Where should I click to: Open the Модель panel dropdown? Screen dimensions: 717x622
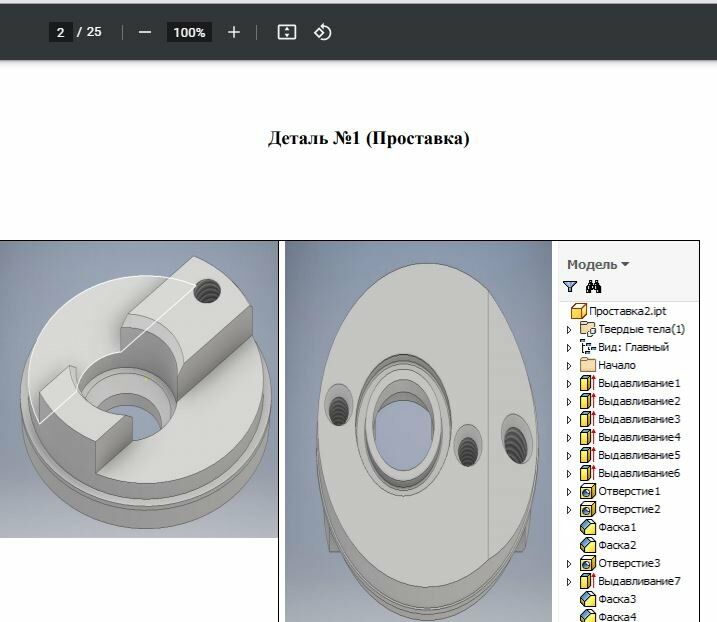tap(598, 264)
